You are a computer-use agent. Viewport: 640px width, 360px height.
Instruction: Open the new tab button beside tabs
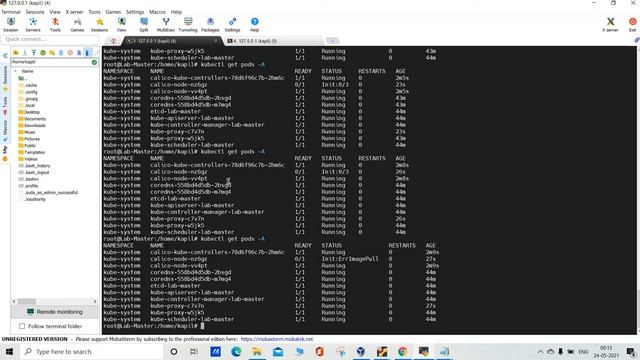point(332,41)
